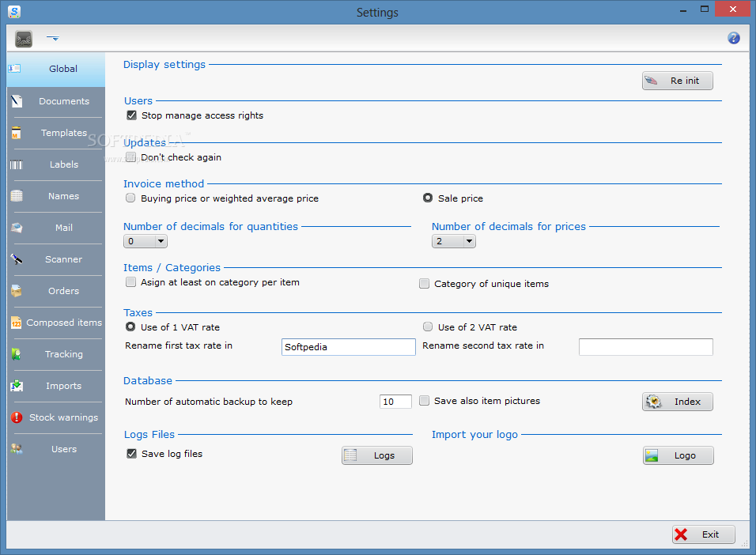Check Category of unique items
The width and height of the screenshot is (756, 555).
coord(425,284)
